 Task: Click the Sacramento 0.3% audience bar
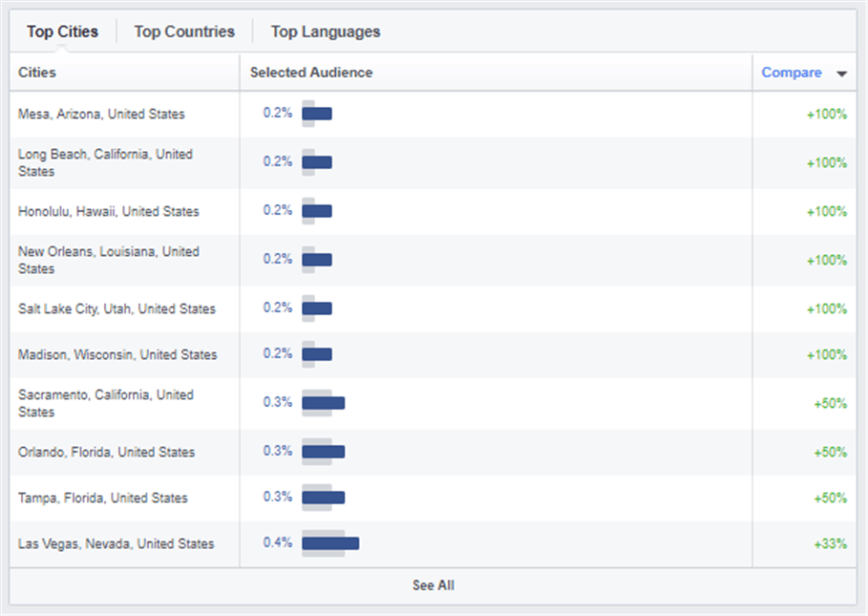tap(324, 403)
